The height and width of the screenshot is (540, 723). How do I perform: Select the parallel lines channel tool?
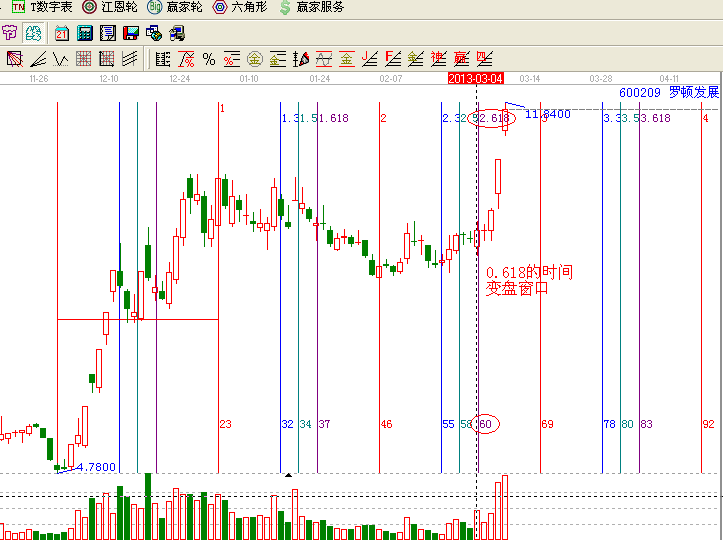pyautogui.click(x=130, y=59)
